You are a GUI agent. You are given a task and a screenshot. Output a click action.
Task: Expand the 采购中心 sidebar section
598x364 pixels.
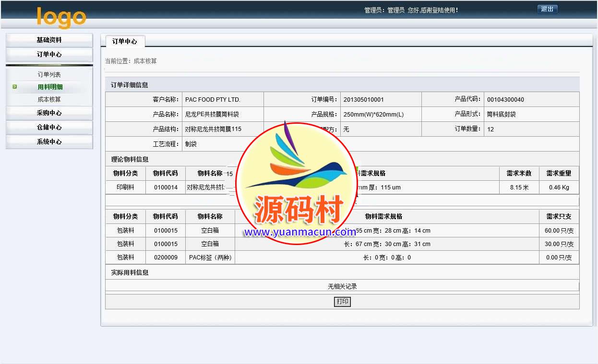pos(49,113)
